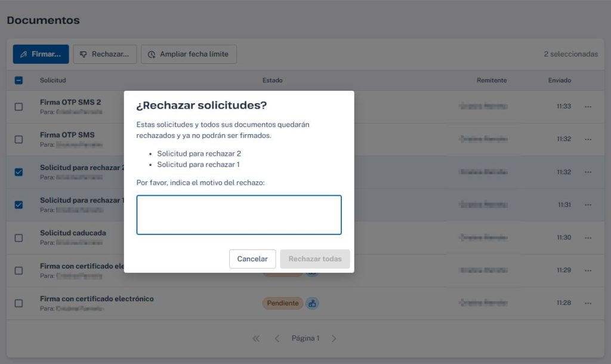This screenshot has height=364, width=611.
Task: Uncheck the Solicitud para rechazar 2 checkbox
Action: coord(18,172)
